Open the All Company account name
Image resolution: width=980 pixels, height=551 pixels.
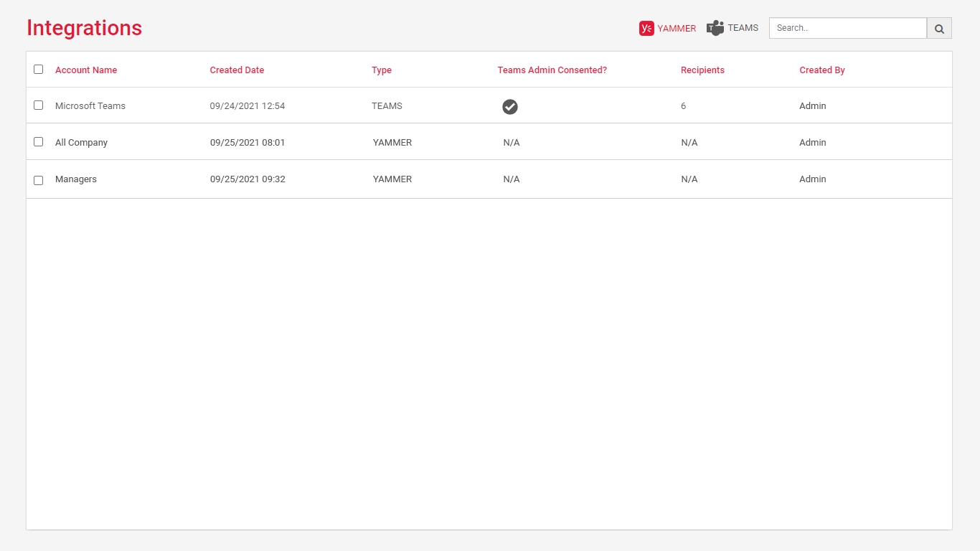pos(81,143)
